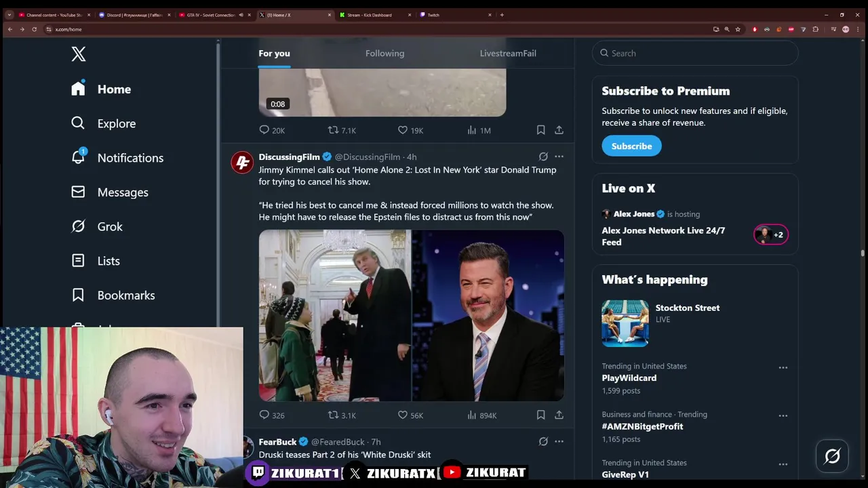Image resolution: width=868 pixels, height=488 pixels.
Task: Open the Extensions puzzle icon
Action: tap(815, 29)
